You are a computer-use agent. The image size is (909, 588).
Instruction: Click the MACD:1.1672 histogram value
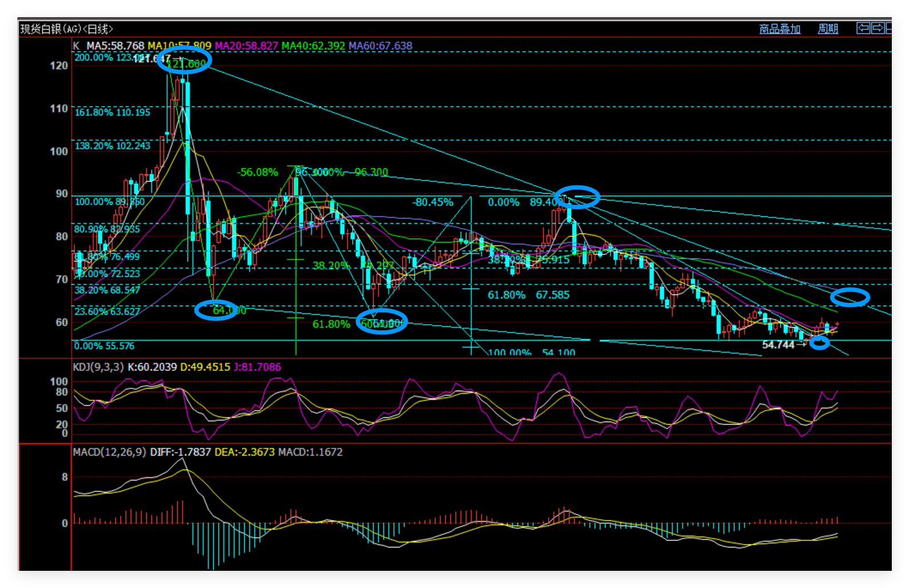tap(310, 452)
